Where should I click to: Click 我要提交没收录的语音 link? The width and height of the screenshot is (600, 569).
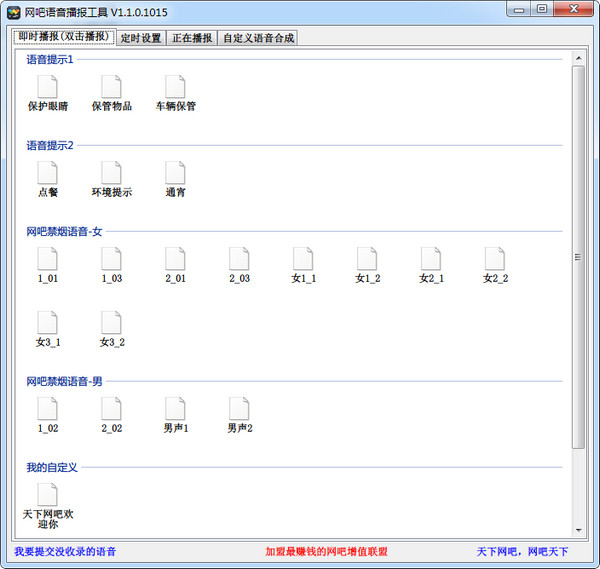(65, 551)
